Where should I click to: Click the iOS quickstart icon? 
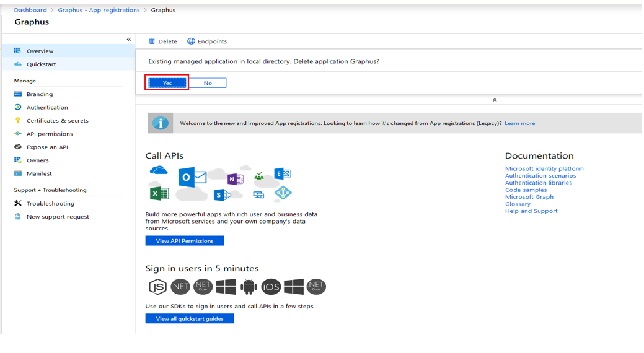(271, 287)
